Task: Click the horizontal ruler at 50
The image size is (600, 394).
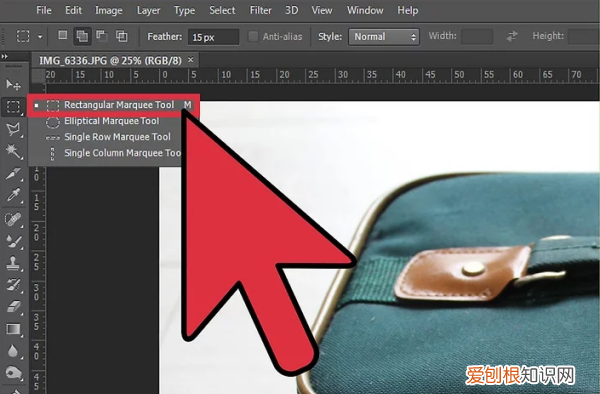Action: pyautogui.click(x=459, y=75)
